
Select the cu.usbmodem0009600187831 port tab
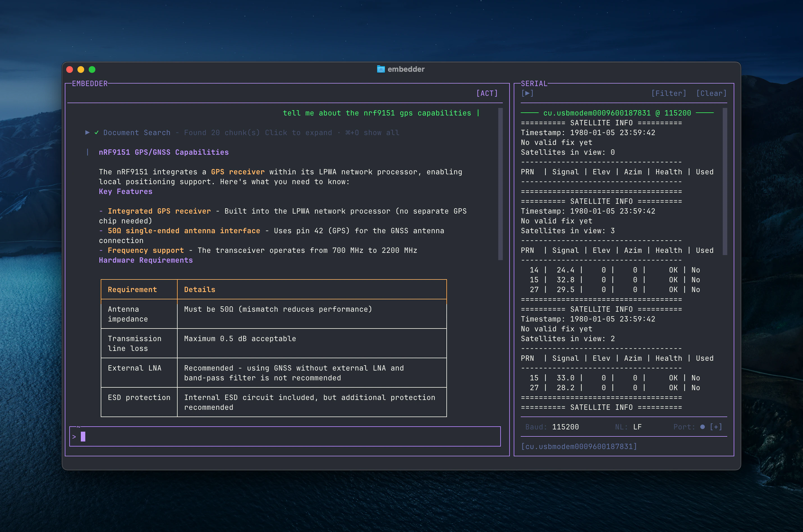pos(579,447)
